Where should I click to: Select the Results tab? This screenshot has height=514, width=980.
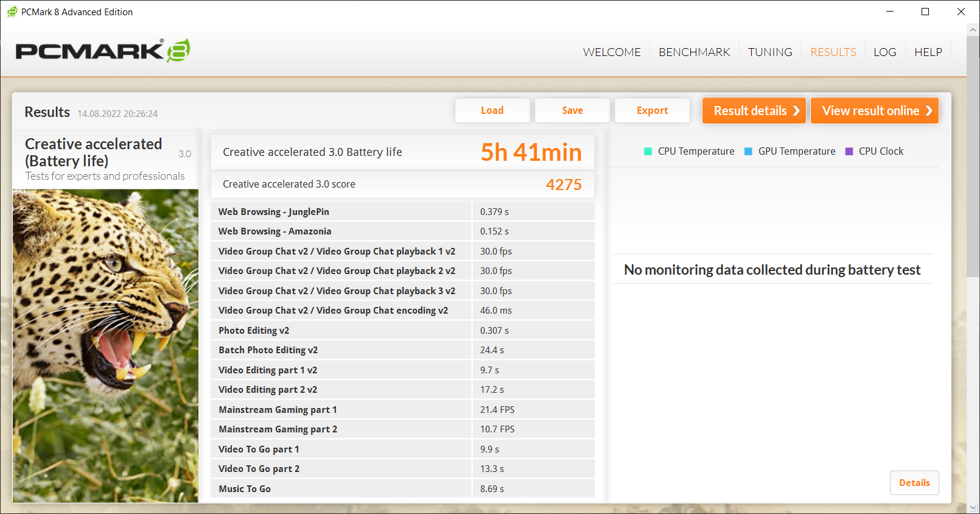pos(833,52)
